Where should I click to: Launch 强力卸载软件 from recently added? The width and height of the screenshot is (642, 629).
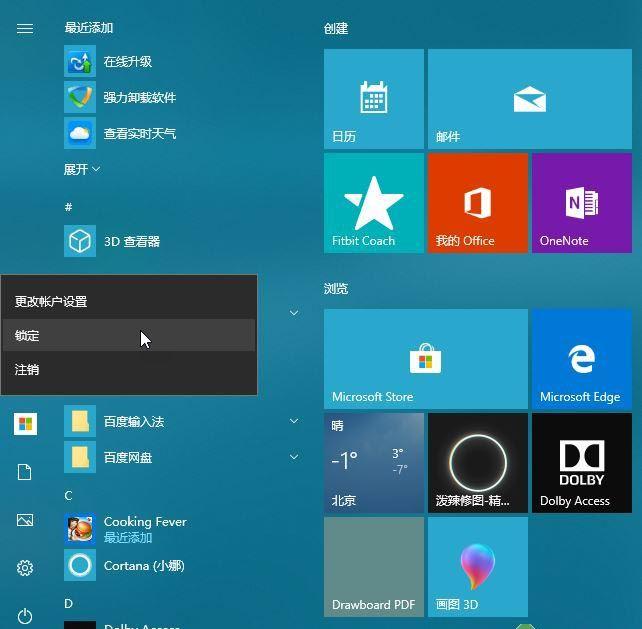pos(139,97)
